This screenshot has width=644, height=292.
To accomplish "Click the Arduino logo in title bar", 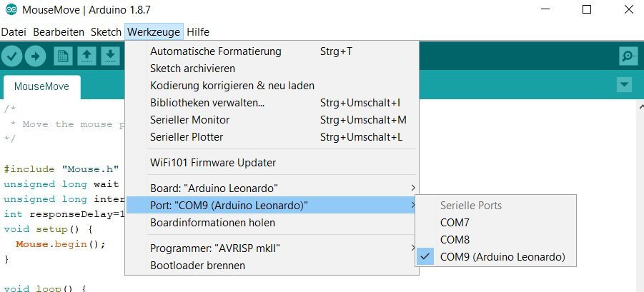I will (11, 11).
